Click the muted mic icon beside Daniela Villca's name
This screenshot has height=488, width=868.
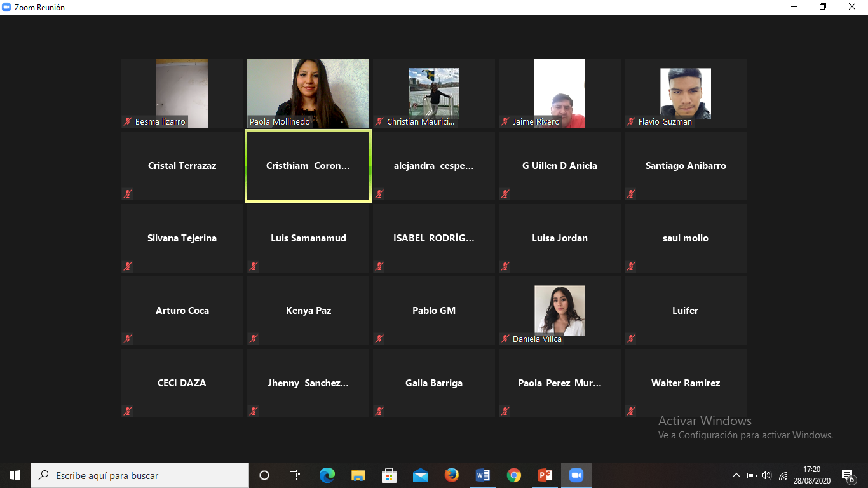505,339
